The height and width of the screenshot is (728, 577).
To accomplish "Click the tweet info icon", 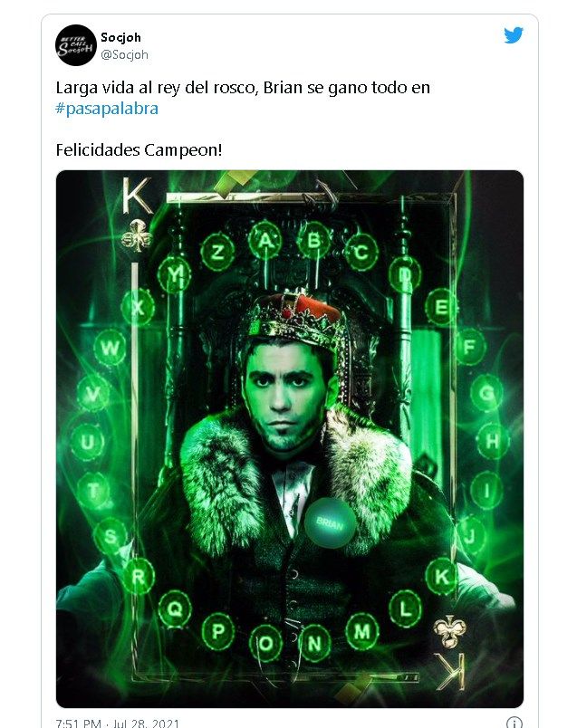I will [514, 723].
